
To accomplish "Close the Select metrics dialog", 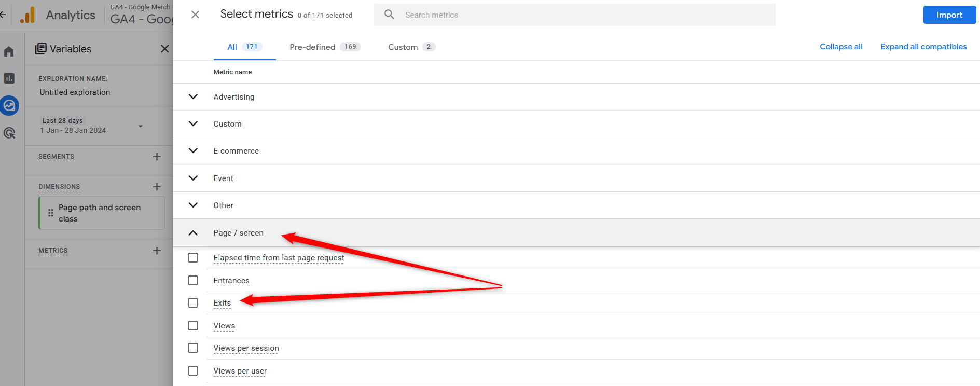I will pos(195,15).
